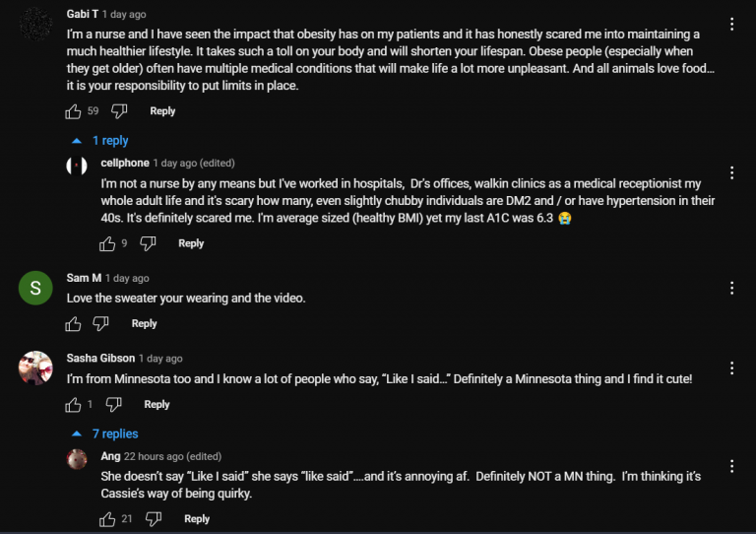Reply to Gabi T's comment
The width and height of the screenshot is (756, 534).
pyautogui.click(x=162, y=111)
